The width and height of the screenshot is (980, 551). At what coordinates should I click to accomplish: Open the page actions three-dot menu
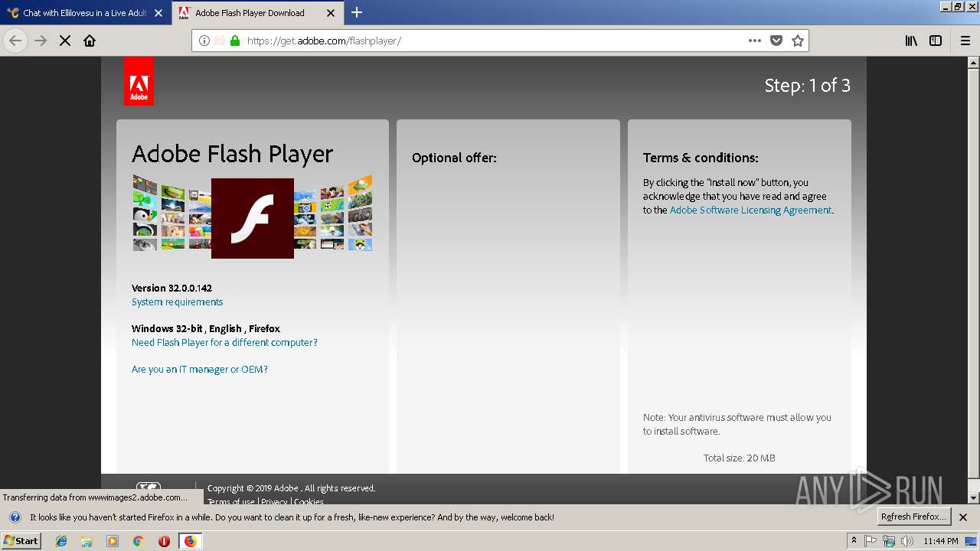click(755, 41)
